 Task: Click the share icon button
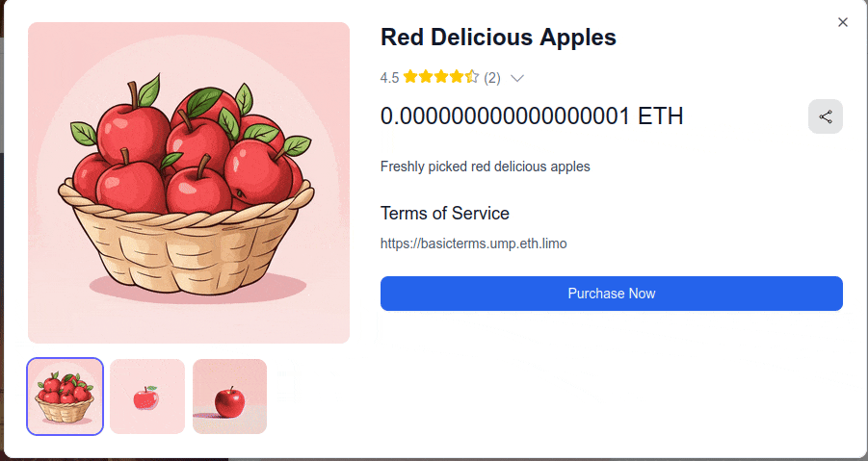[826, 116]
